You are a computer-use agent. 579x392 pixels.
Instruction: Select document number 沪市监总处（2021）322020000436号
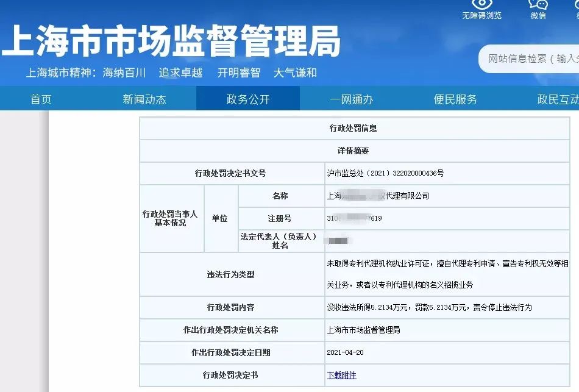(x=385, y=173)
